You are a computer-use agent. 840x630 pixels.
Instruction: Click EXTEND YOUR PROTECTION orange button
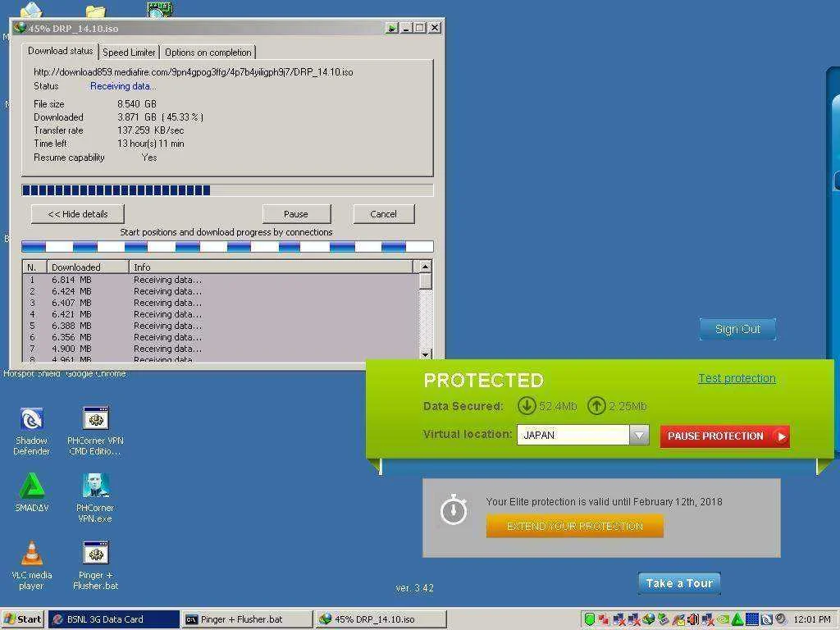[x=575, y=526]
